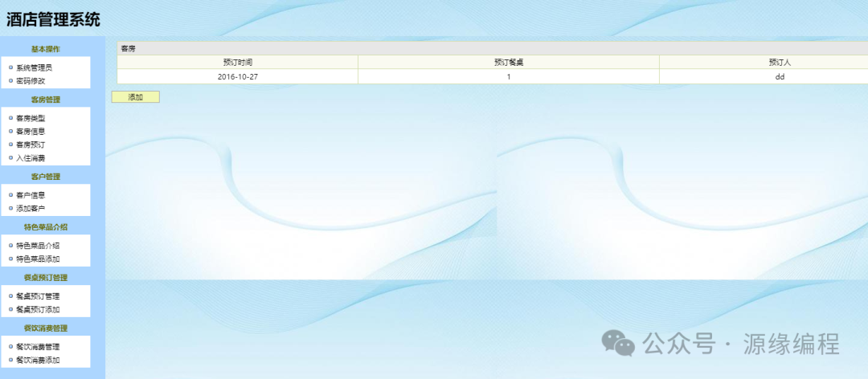Click the bullet icon beside 客房预订
The height and width of the screenshot is (379, 868).
coord(10,145)
